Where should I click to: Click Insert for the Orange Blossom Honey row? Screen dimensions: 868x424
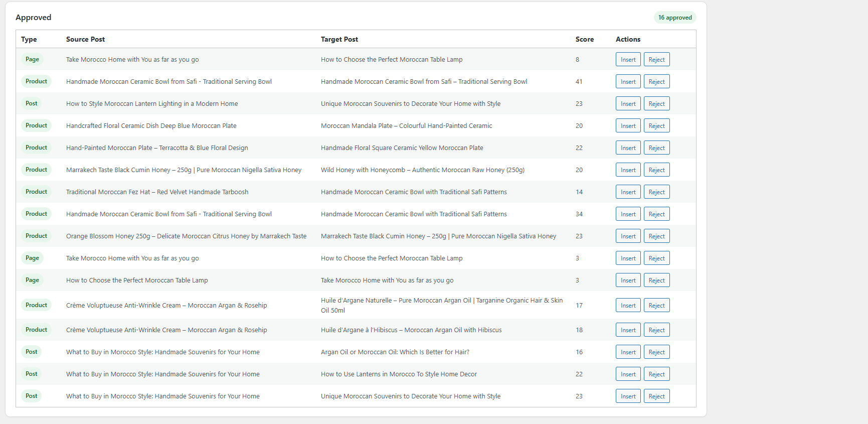(628, 236)
